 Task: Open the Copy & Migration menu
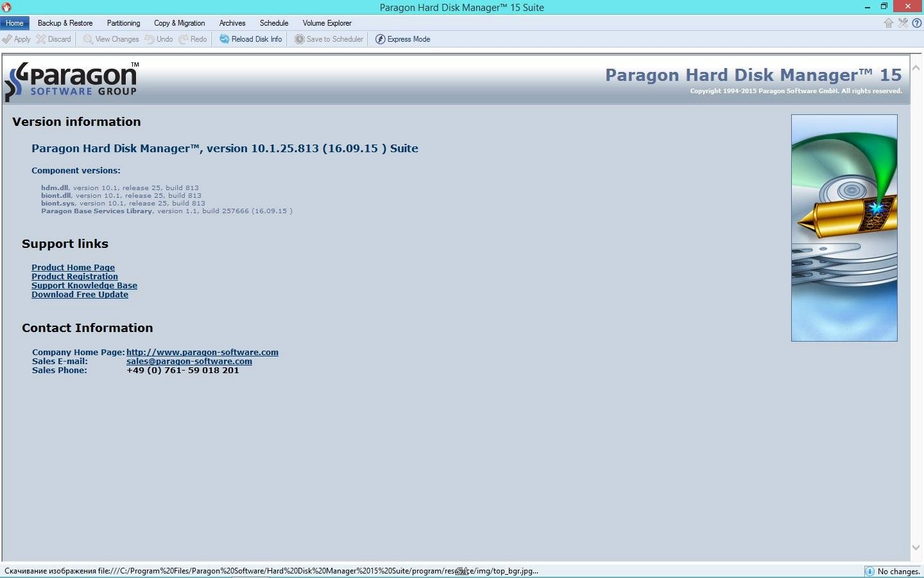(179, 23)
